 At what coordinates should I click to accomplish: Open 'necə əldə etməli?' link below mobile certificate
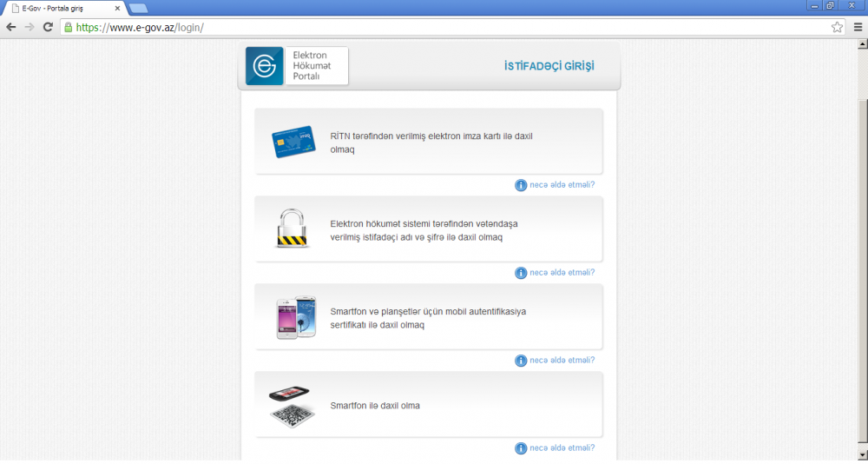coord(562,361)
